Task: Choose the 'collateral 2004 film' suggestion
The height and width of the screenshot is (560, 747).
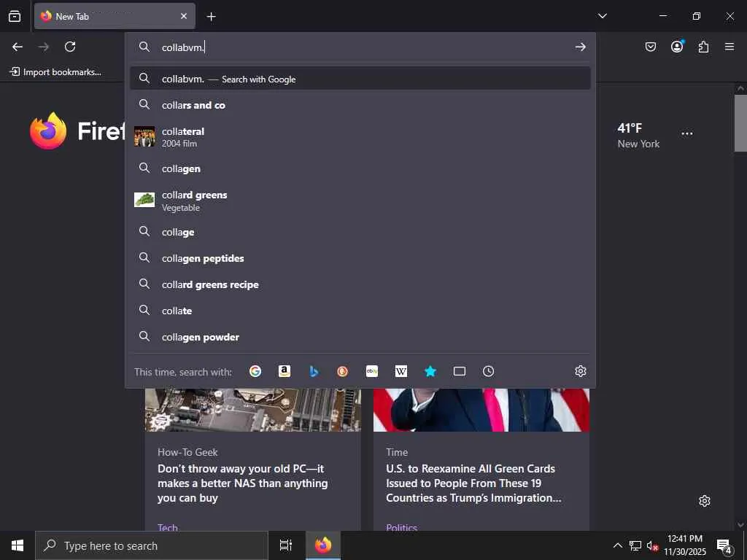Action: coord(360,136)
